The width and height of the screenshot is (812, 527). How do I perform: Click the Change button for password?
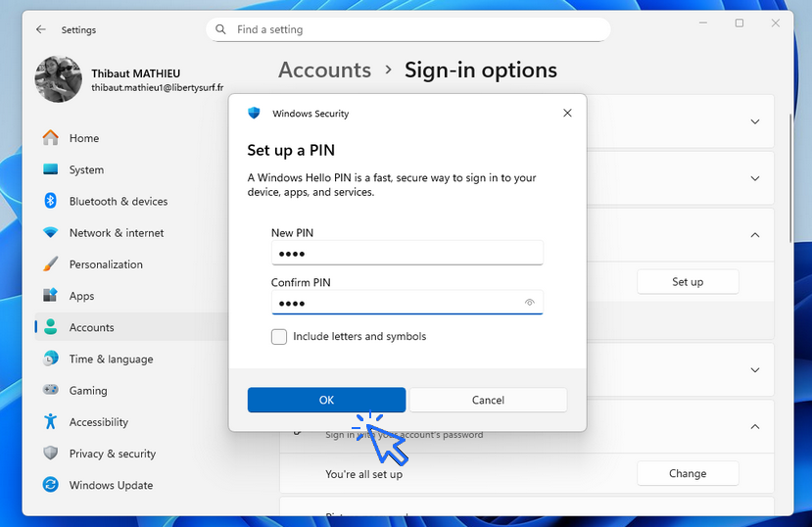[x=688, y=473]
